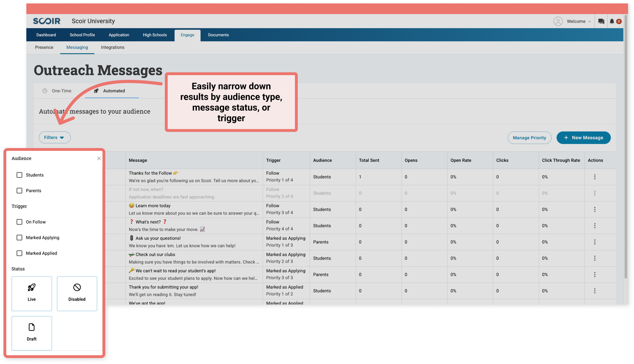Click the user profile avatar icon
The image size is (634, 364).
point(558,21)
